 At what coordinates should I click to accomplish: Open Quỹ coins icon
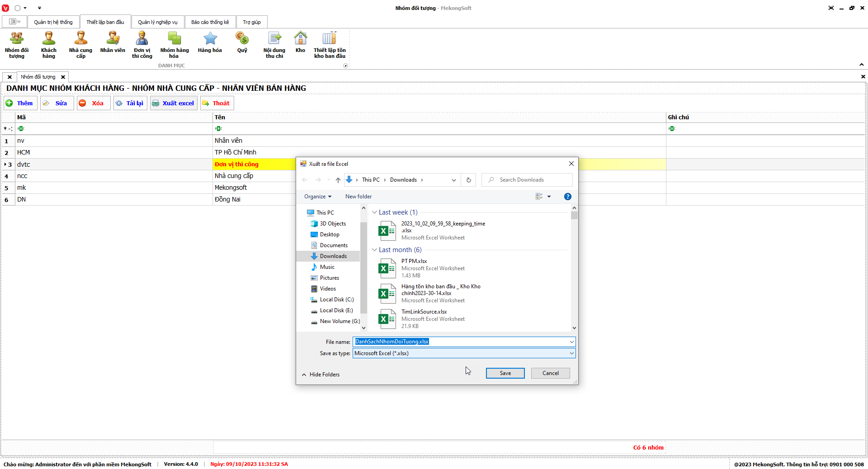pos(242,43)
